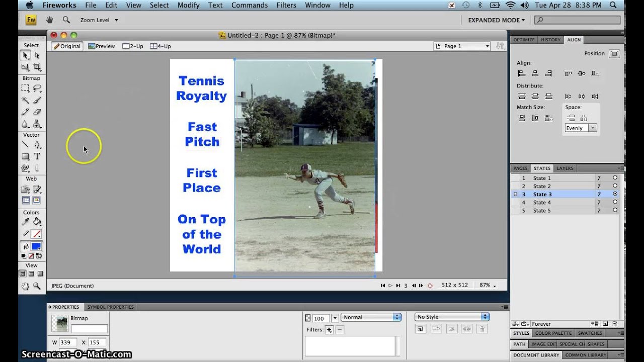Select the Pointer tool

(25, 55)
